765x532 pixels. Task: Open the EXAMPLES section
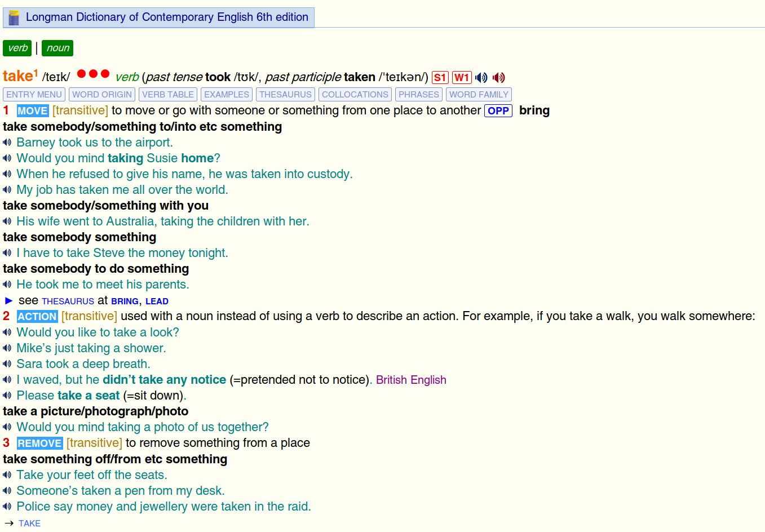click(227, 95)
